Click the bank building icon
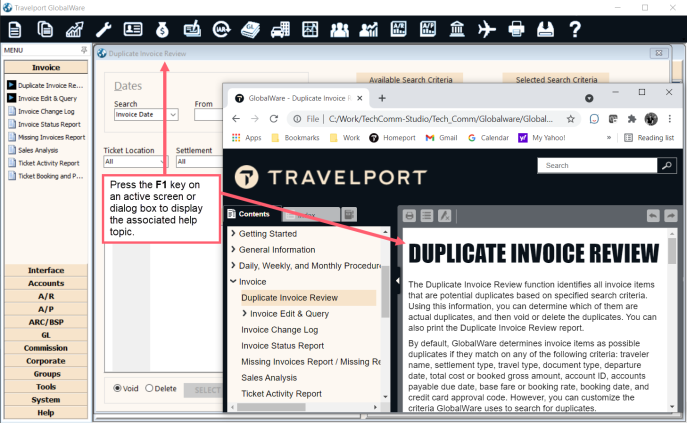The width and height of the screenshot is (687, 423). point(457,29)
